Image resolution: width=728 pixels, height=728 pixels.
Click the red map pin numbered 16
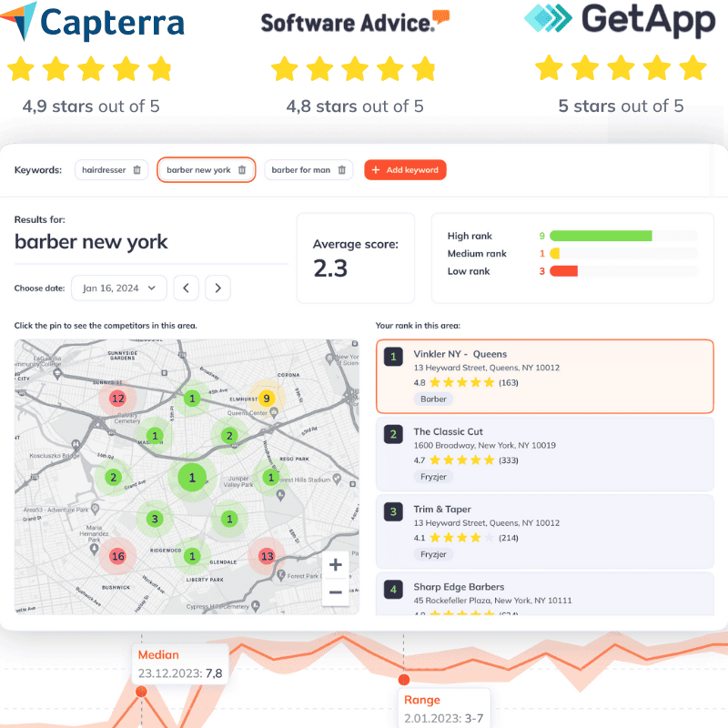tap(118, 556)
